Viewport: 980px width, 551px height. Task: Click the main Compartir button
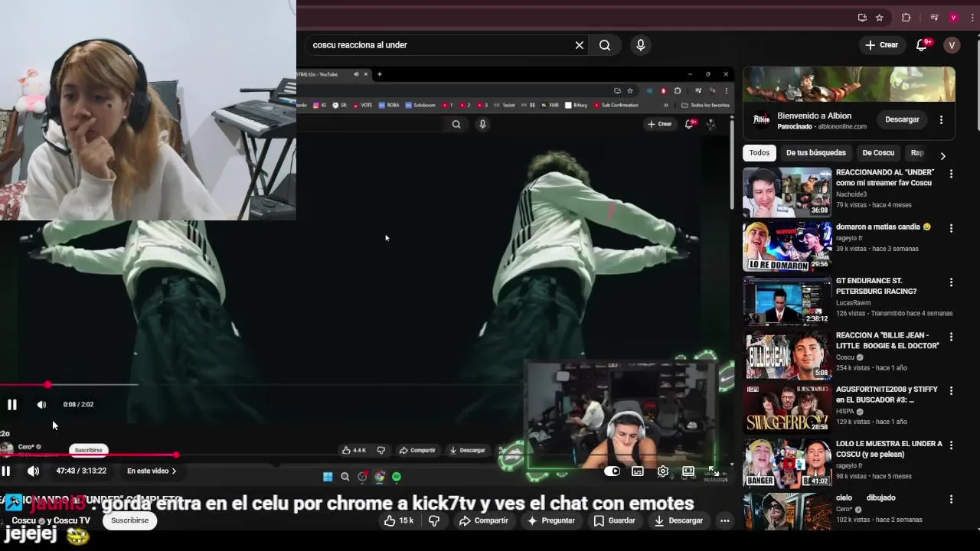pyautogui.click(x=483, y=520)
